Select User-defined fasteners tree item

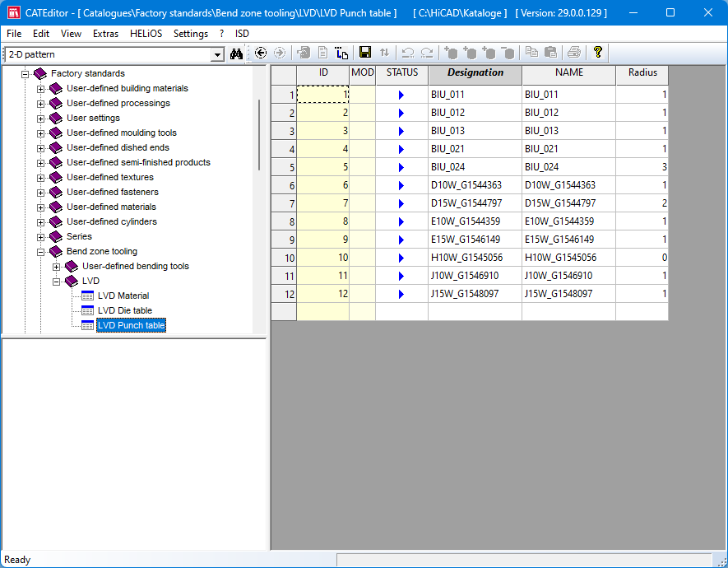(x=113, y=192)
